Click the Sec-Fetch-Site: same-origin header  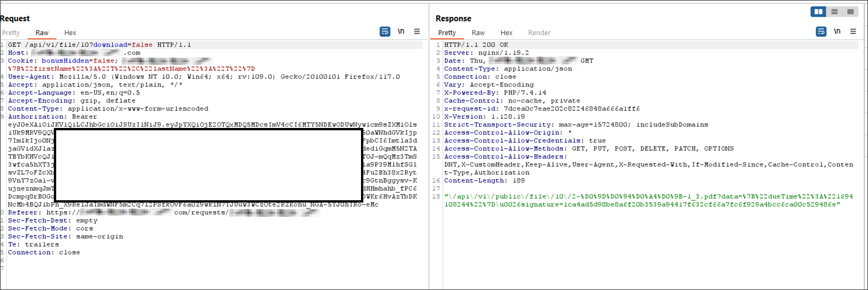tap(65, 237)
